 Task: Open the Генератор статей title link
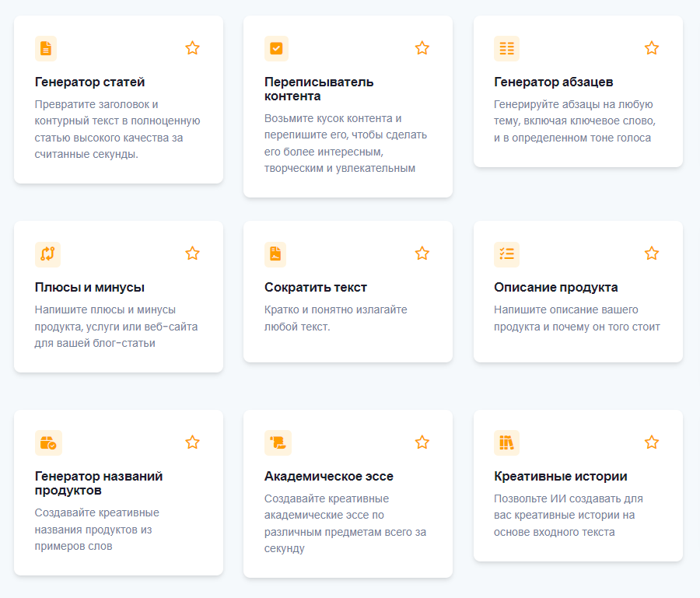coord(90,82)
